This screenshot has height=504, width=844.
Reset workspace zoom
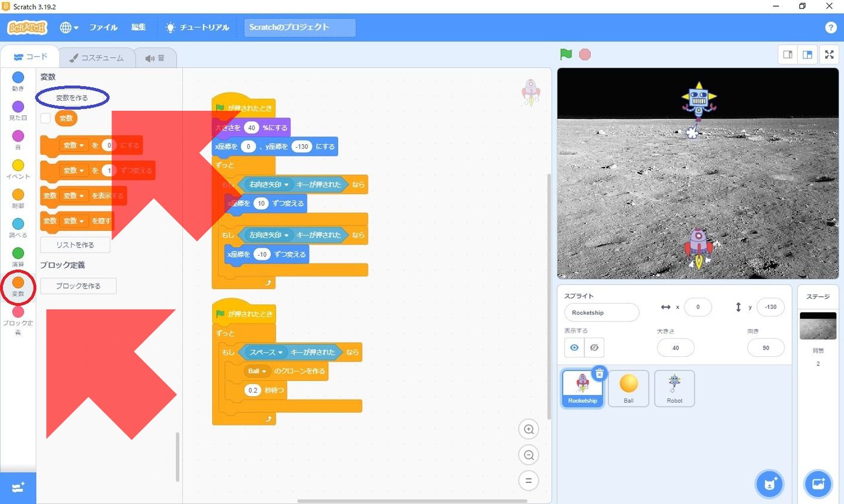coord(529,480)
